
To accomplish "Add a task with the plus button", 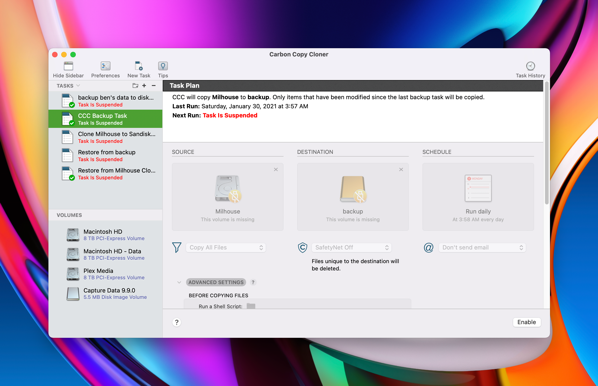I will coord(144,86).
